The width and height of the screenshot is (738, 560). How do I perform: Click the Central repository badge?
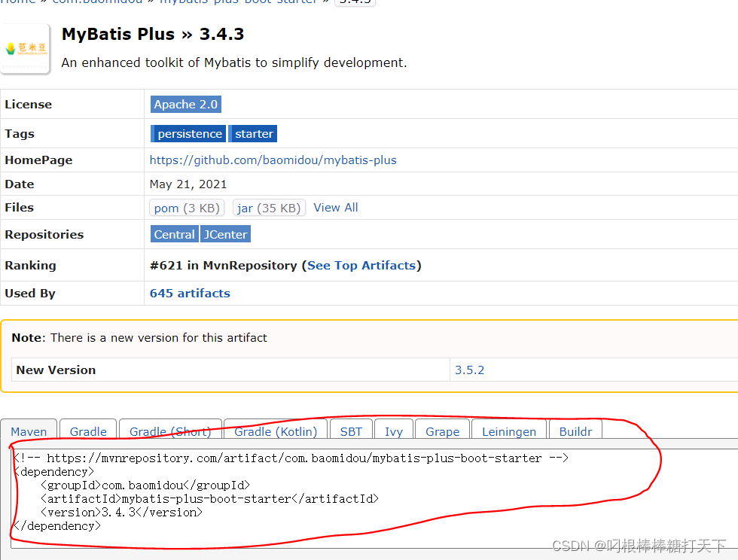[x=174, y=234]
